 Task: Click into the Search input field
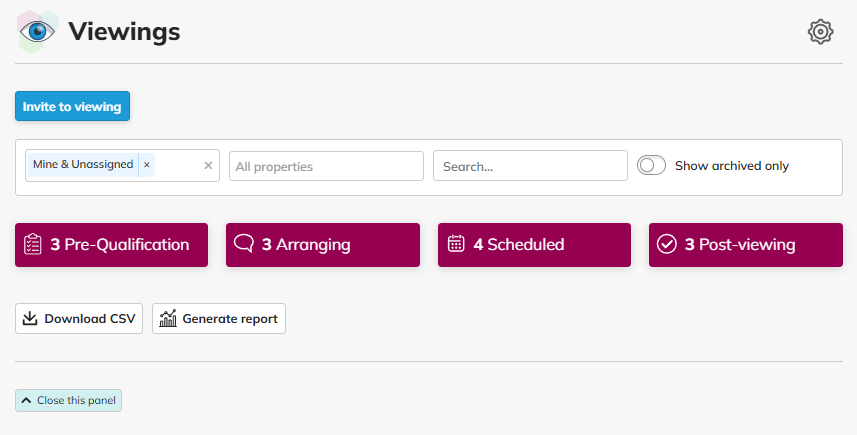530,166
